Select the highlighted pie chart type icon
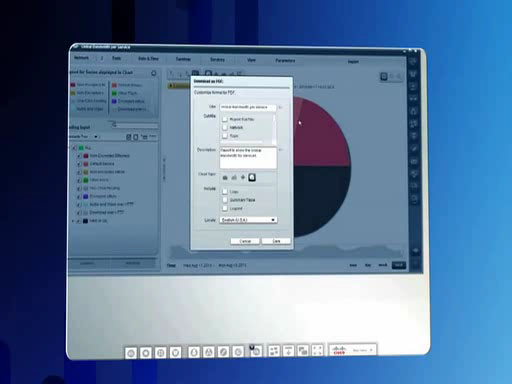 tap(252, 177)
